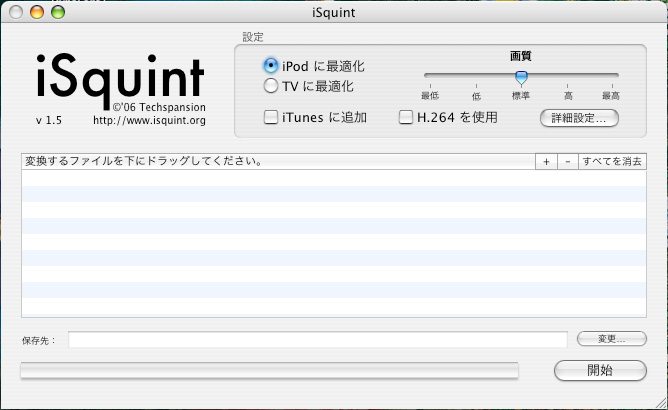Close the iSquint window

pos(16,12)
